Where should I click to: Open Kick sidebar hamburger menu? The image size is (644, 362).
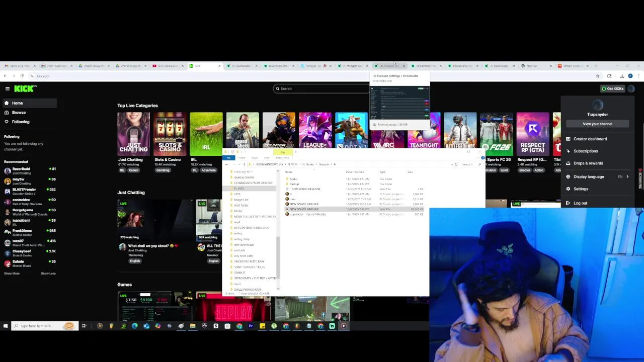8,88
